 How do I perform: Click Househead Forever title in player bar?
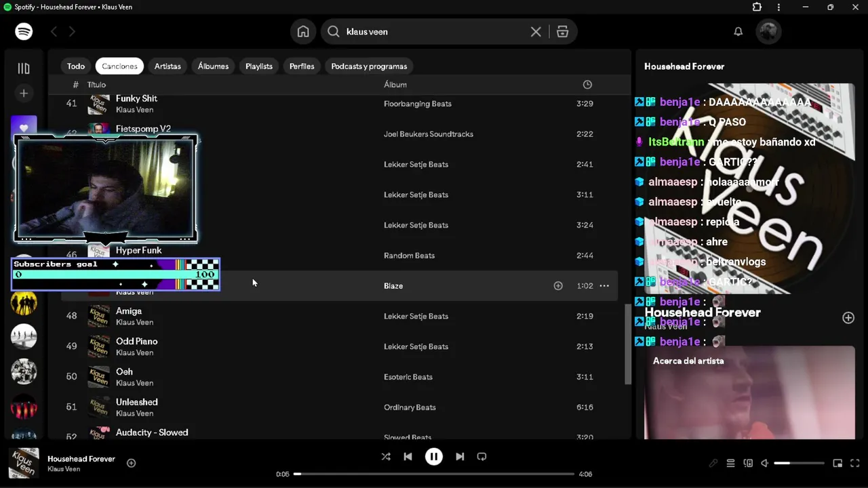[81, 459]
